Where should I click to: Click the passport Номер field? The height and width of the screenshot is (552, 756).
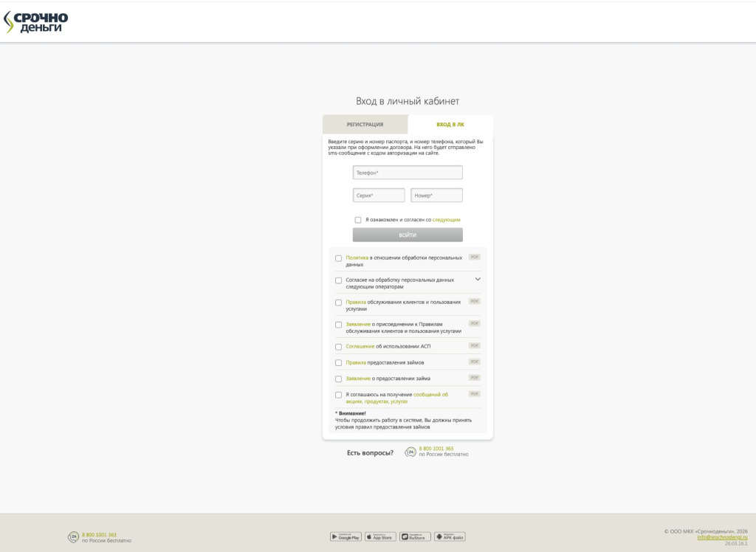point(436,196)
